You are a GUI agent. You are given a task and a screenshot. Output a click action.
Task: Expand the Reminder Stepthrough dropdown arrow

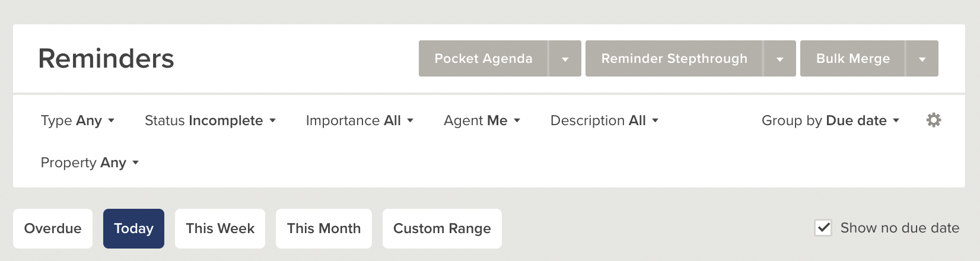tap(779, 59)
